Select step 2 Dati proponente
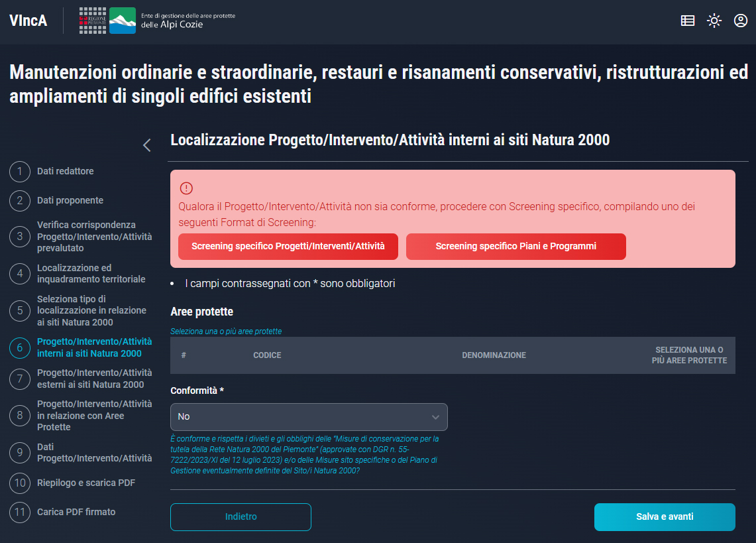Image resolution: width=756 pixels, height=543 pixels. click(x=70, y=200)
